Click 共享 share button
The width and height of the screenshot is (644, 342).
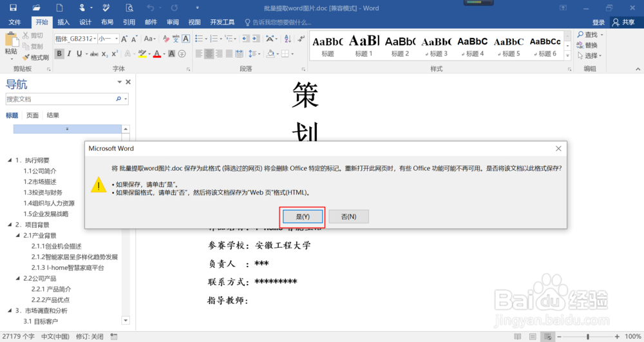623,22
